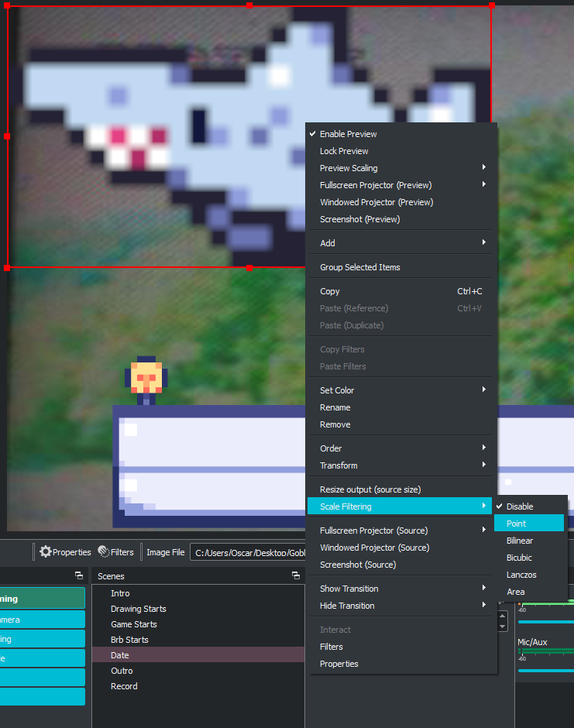This screenshot has height=728, width=574.
Task: Open Filters from the context menu
Action: [400, 646]
